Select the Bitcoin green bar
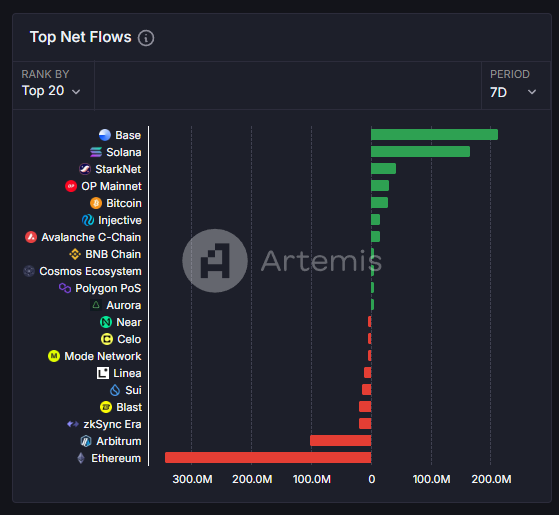The height and width of the screenshot is (515, 559). click(379, 202)
